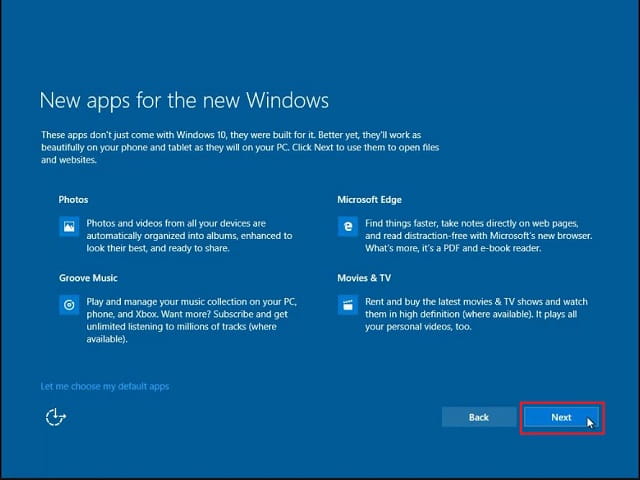Open Let me choose my default apps

point(104,386)
